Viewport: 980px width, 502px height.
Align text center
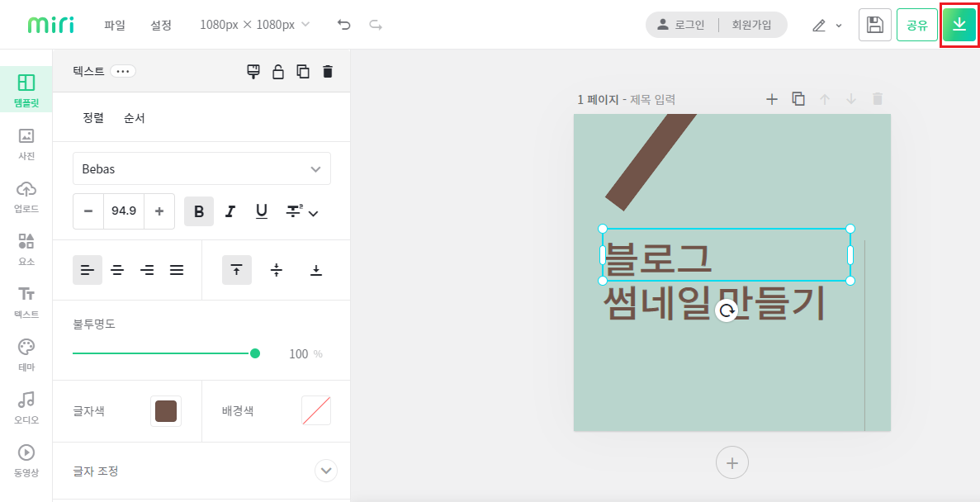[x=117, y=270]
